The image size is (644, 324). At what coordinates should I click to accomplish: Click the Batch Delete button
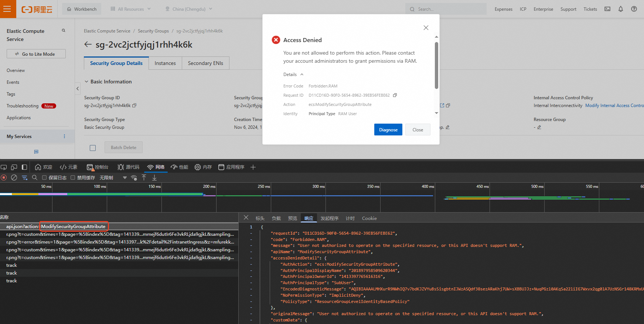124,148
